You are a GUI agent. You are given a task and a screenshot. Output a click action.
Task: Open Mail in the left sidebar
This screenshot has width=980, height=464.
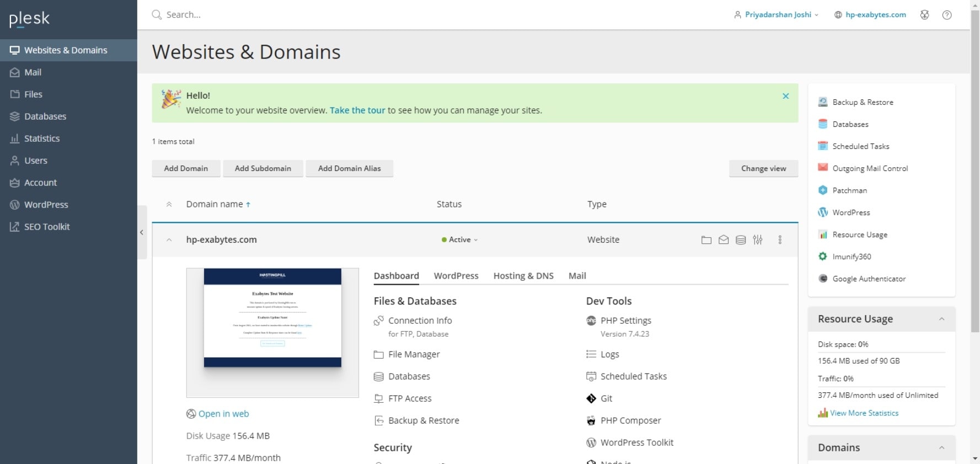[x=68, y=72]
